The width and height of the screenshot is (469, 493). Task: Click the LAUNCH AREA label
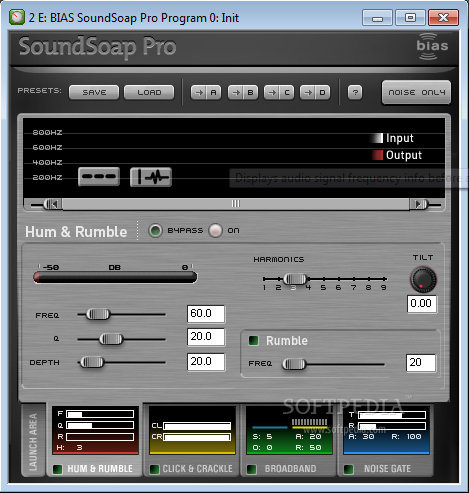pyautogui.click(x=33, y=442)
